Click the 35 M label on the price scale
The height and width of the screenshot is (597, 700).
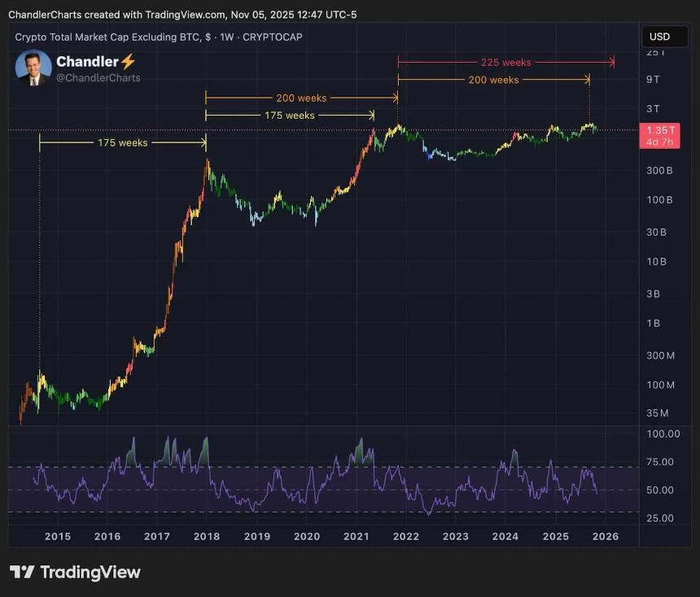(658, 413)
